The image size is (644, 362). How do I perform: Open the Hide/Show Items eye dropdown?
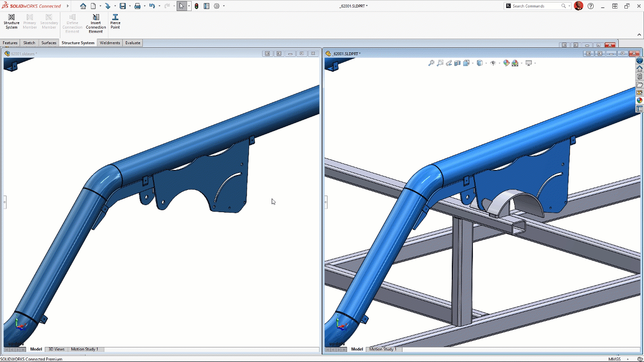coord(493,63)
